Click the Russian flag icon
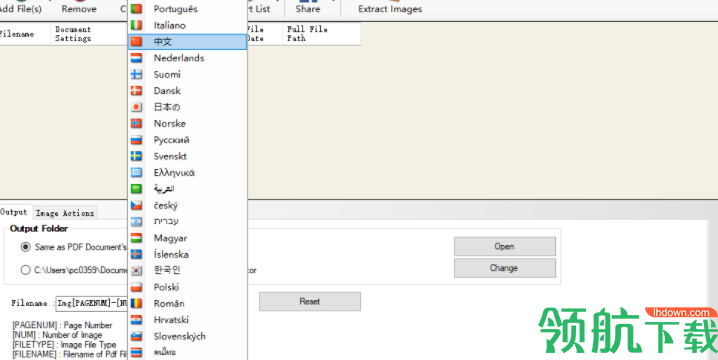 136,140
